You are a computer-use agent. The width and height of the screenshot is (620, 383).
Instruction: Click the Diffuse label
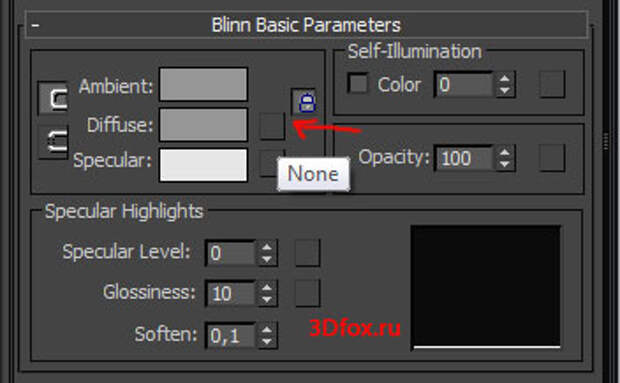pyautogui.click(x=120, y=125)
